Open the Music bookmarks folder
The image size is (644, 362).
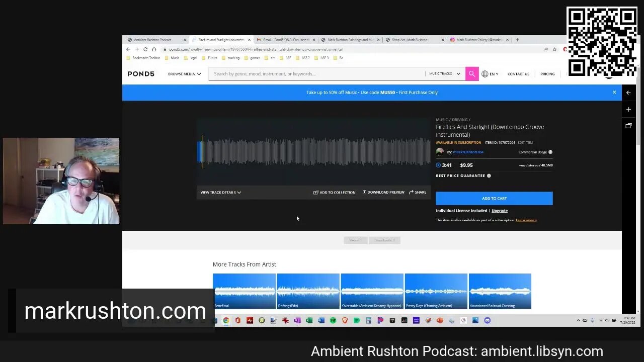[x=172, y=58]
